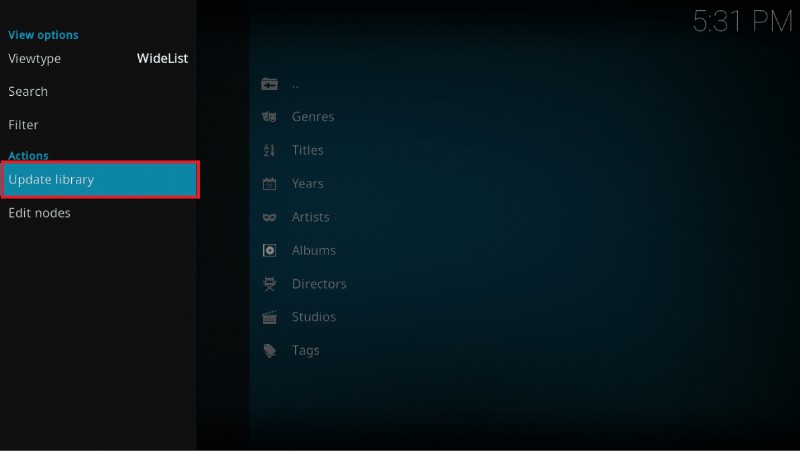Click the WideList value text

162,59
